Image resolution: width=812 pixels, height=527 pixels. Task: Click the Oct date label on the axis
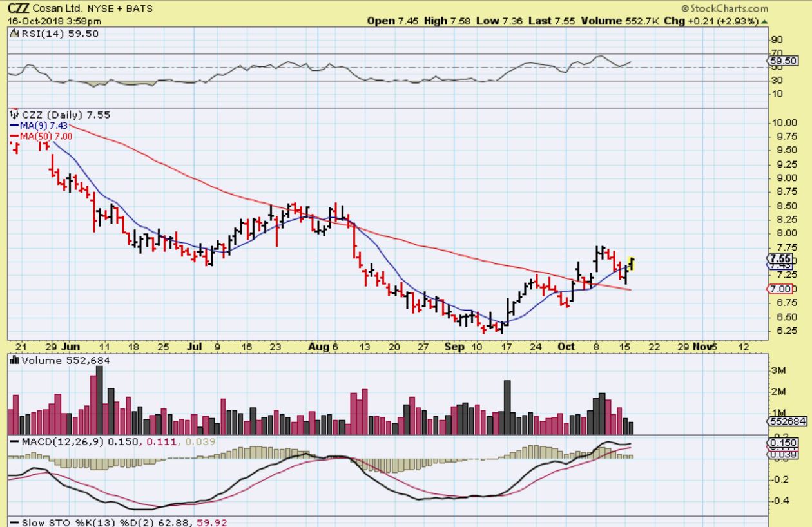pos(566,347)
